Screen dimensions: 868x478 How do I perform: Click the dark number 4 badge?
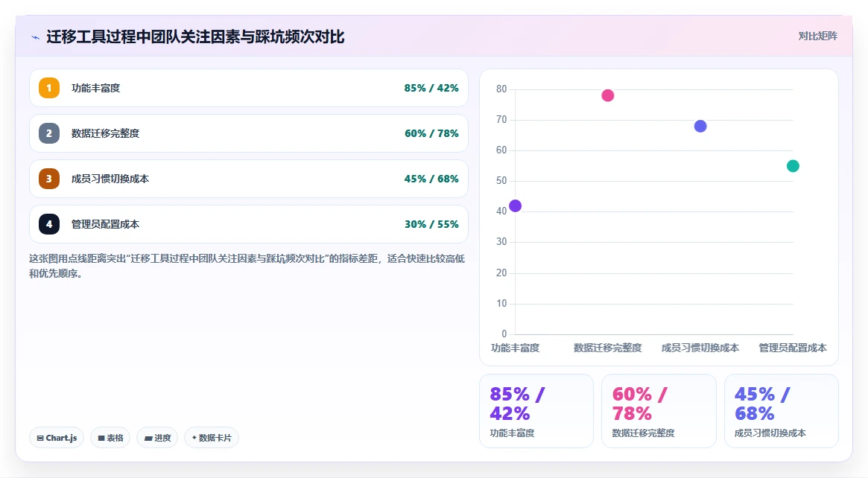pos(49,224)
